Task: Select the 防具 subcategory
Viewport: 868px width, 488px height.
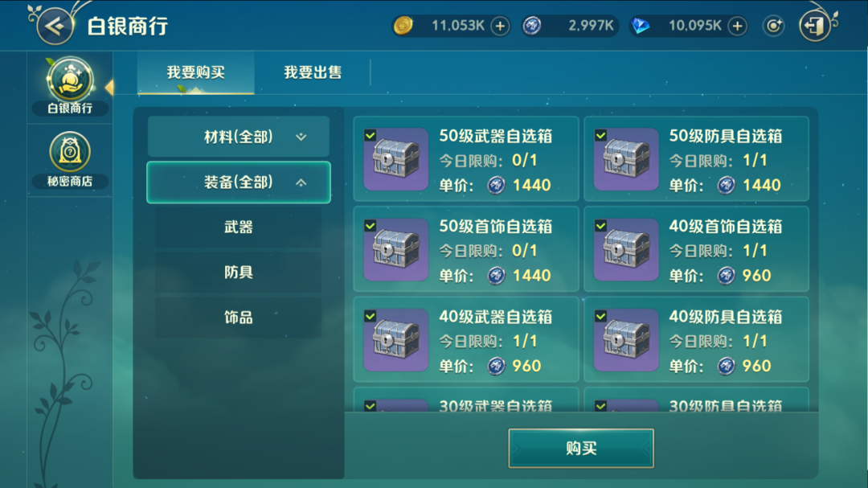Action: [x=239, y=272]
